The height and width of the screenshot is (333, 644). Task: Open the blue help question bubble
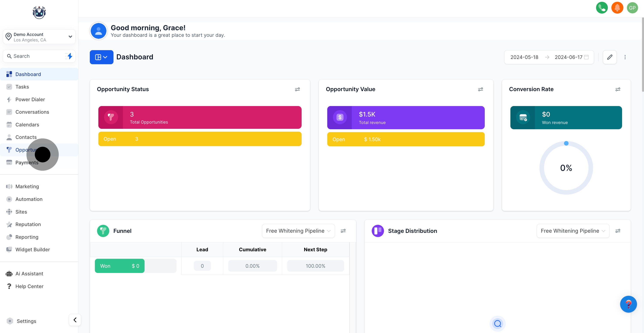pyautogui.click(x=628, y=304)
